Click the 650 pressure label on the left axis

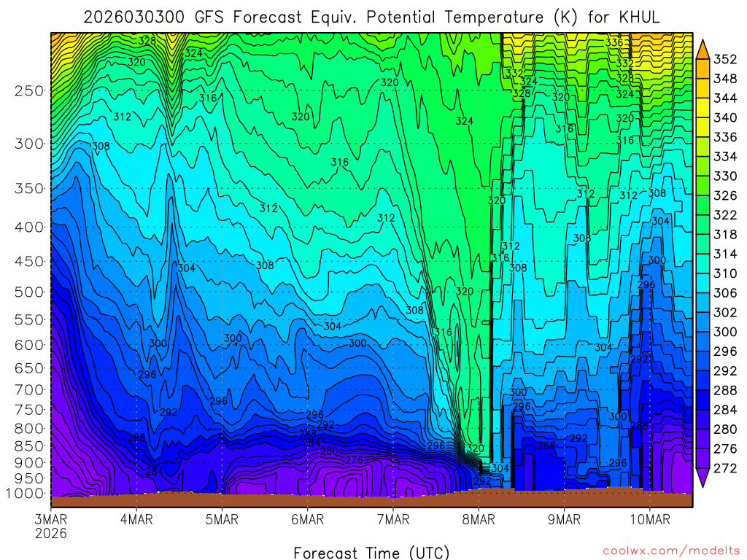(29, 368)
